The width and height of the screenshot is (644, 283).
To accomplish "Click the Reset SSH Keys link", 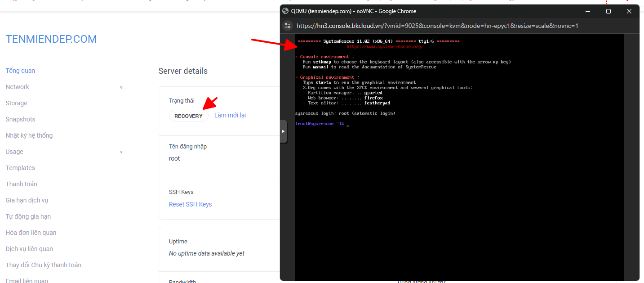I will [x=190, y=204].
